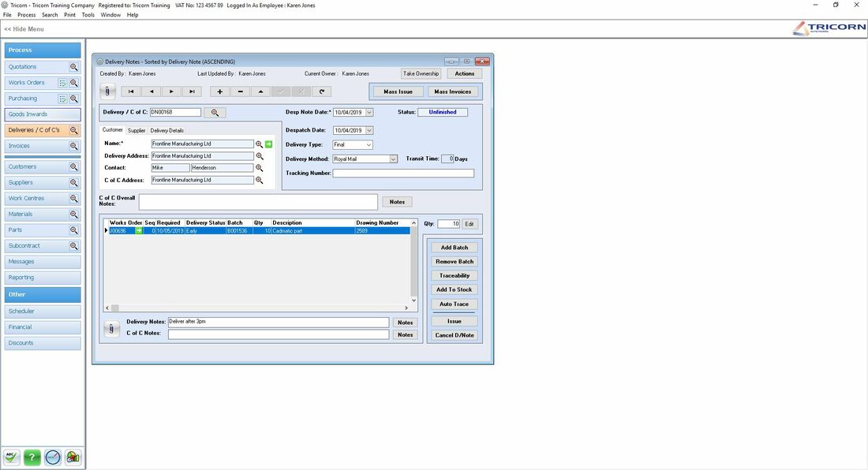
Task: Click Remove Batch button
Action: [x=455, y=262]
